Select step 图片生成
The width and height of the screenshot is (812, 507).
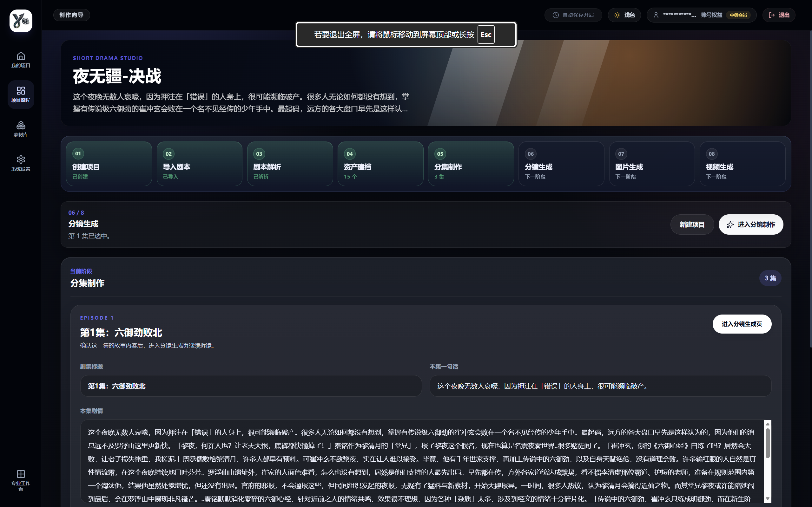coord(652,164)
